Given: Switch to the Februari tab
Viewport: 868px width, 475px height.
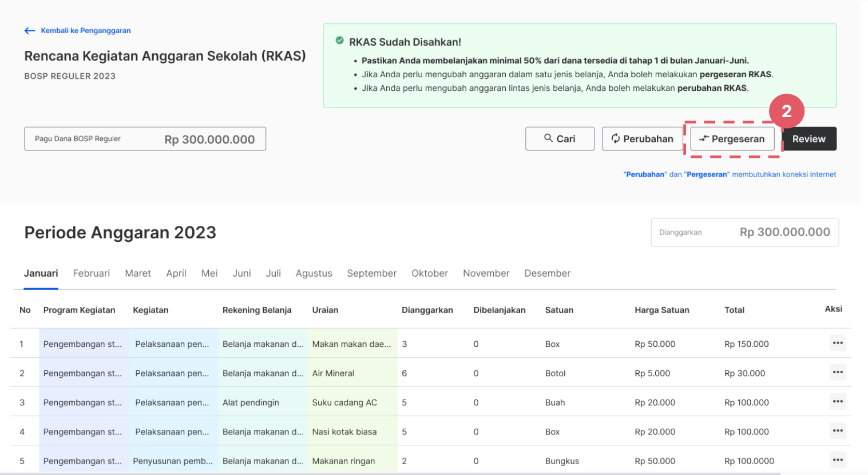Looking at the screenshot, I should [92, 273].
